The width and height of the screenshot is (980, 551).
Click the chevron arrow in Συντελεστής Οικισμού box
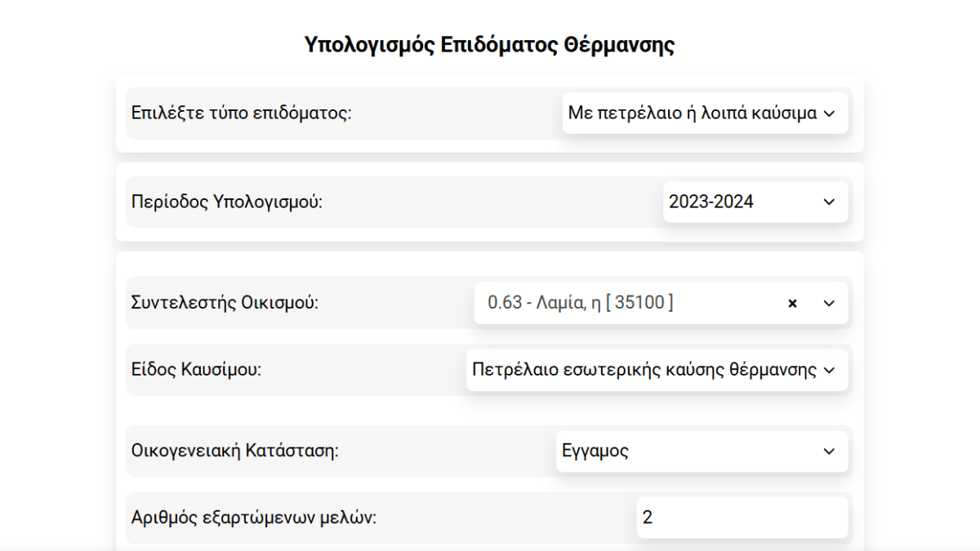pyautogui.click(x=829, y=304)
